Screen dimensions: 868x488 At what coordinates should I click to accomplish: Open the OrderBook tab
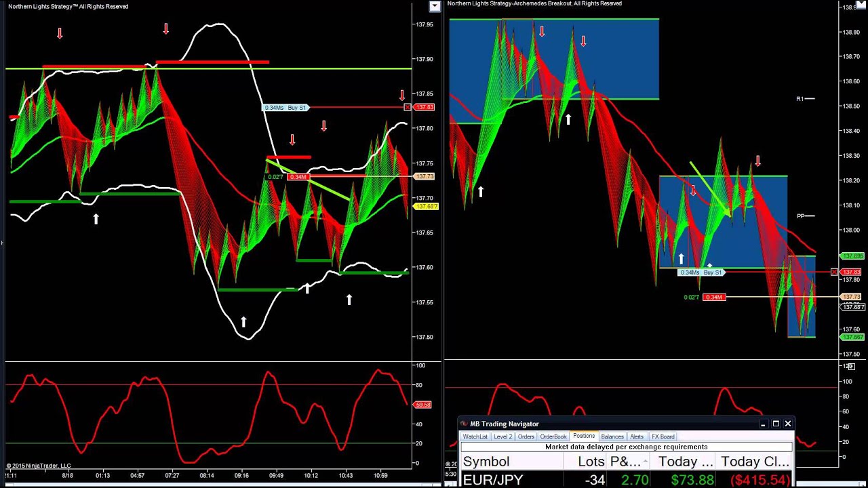click(553, 436)
